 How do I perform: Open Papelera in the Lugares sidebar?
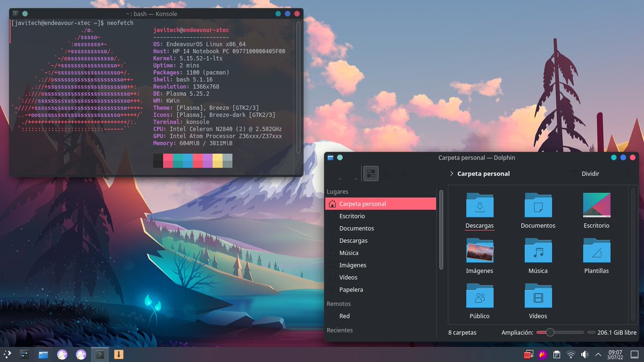pyautogui.click(x=380, y=290)
